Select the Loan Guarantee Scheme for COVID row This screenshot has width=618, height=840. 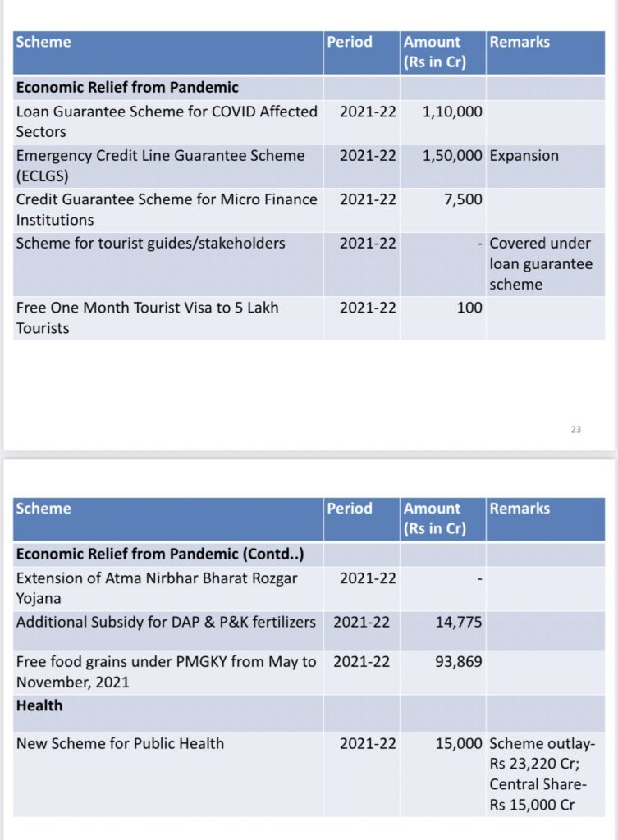click(309, 121)
